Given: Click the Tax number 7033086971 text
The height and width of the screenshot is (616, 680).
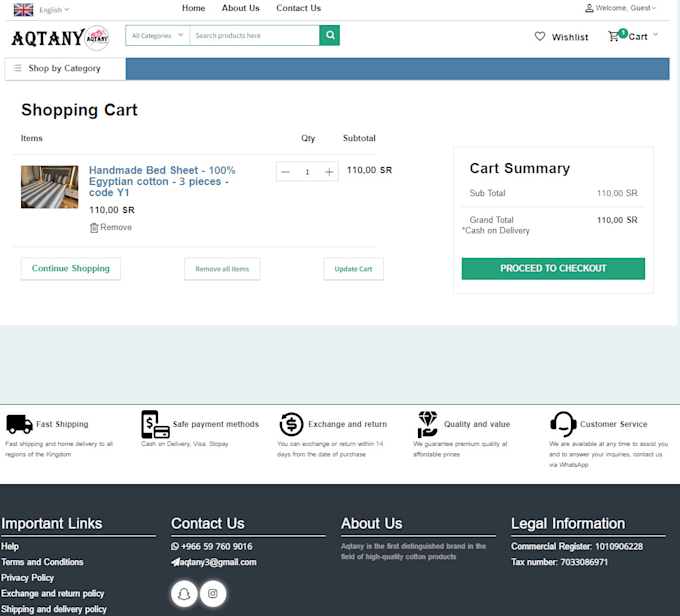Looking at the screenshot, I should (559, 562).
